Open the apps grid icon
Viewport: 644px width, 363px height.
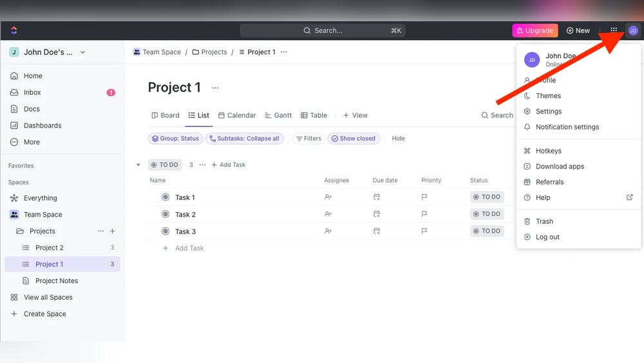[614, 30]
